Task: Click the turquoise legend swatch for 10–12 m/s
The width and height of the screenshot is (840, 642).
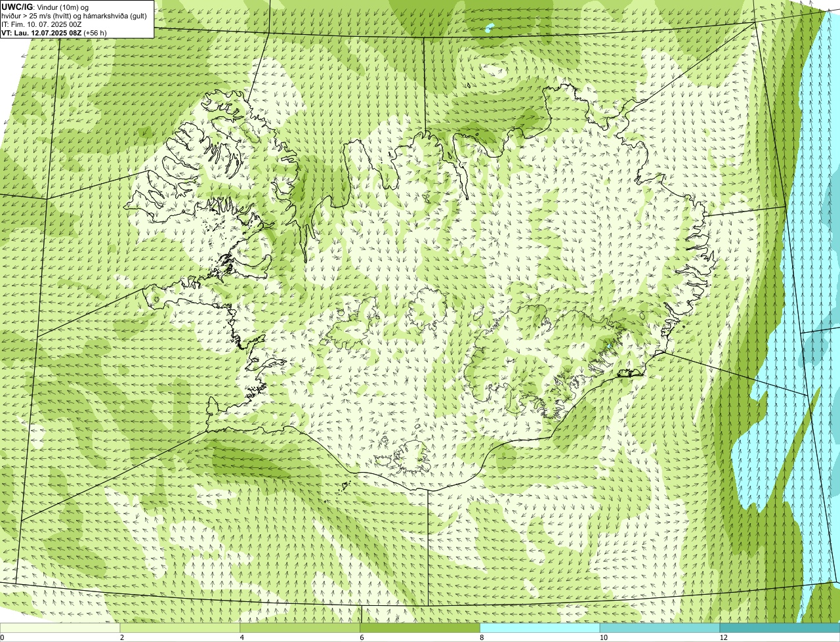Action: click(x=660, y=628)
